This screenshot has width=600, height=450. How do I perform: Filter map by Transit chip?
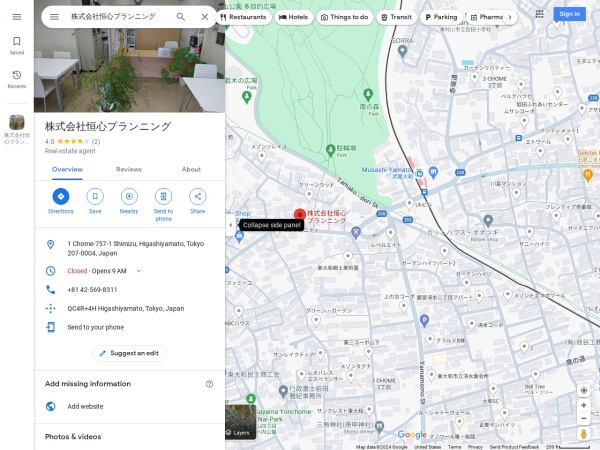396,17
